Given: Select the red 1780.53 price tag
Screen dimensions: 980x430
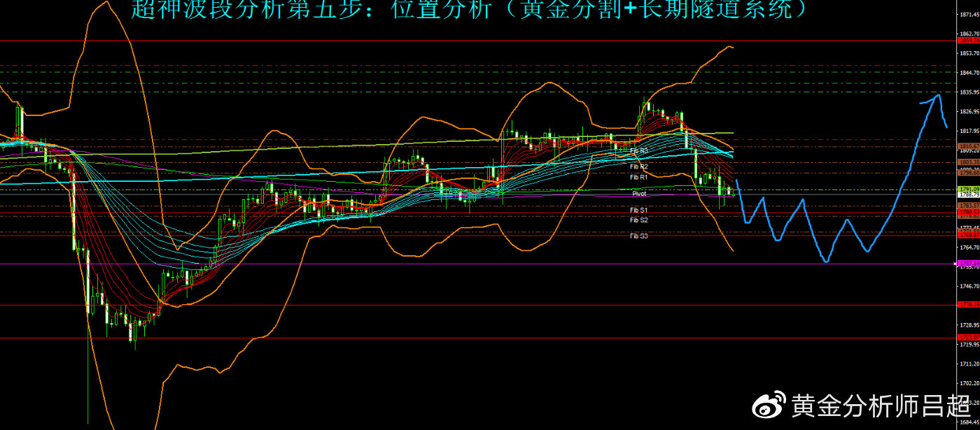Looking at the screenshot, I should [968, 211].
